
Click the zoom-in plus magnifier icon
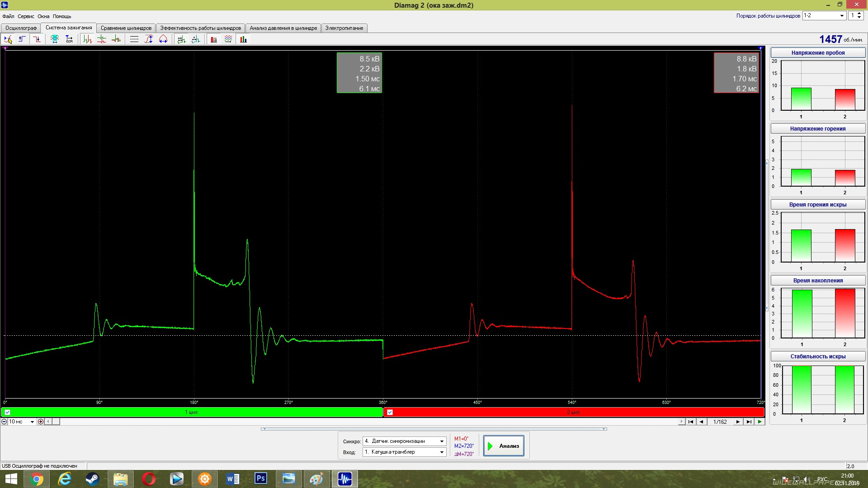(x=41, y=422)
